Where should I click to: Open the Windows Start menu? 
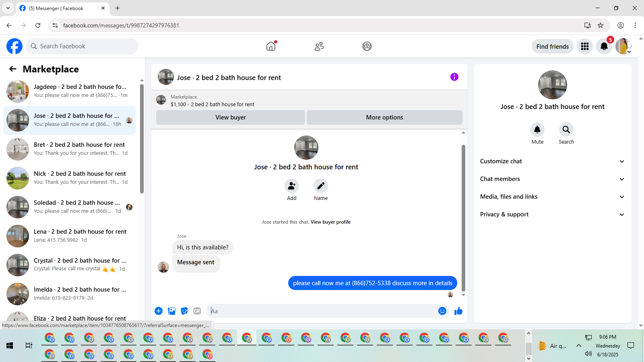10,346
